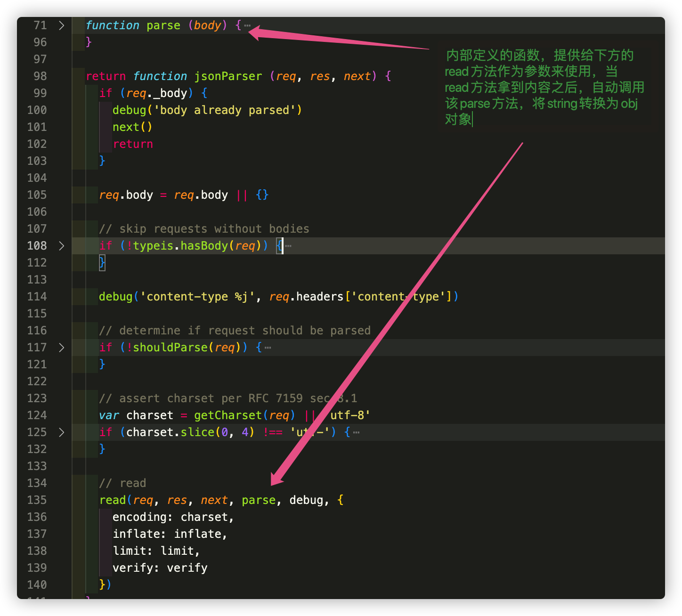Click 'read' function name on line 135
The width and height of the screenshot is (682, 616).
click(113, 500)
